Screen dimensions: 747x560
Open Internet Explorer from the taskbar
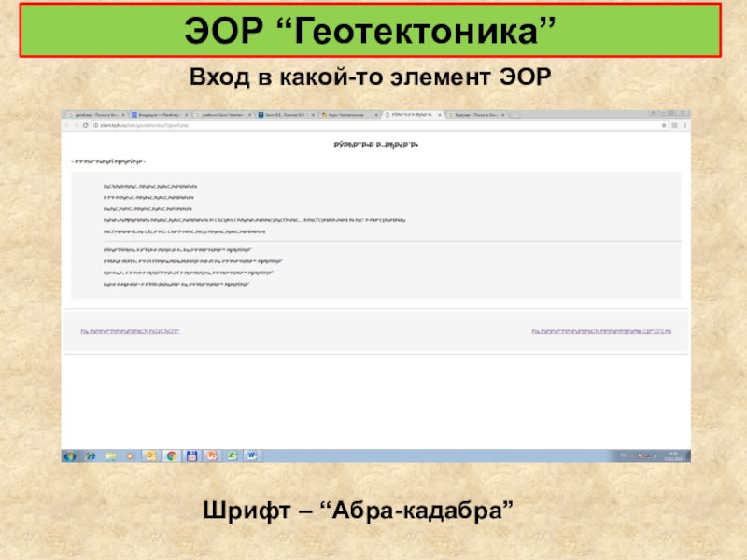click(x=91, y=456)
